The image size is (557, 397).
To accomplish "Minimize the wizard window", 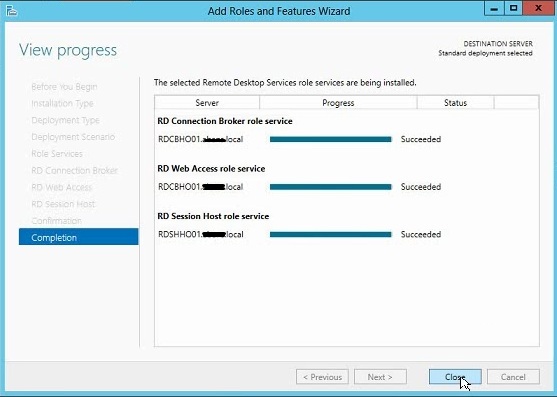I will pyautogui.click(x=494, y=9).
